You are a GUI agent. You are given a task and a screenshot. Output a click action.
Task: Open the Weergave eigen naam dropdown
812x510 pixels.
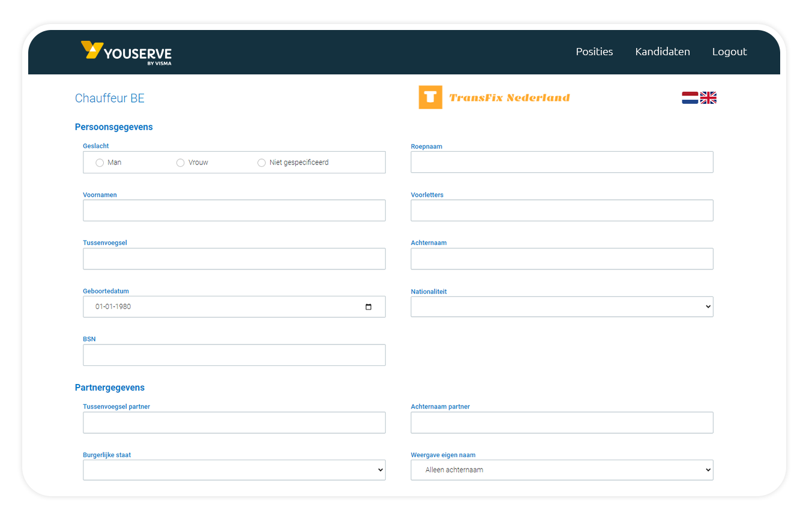tap(562, 470)
